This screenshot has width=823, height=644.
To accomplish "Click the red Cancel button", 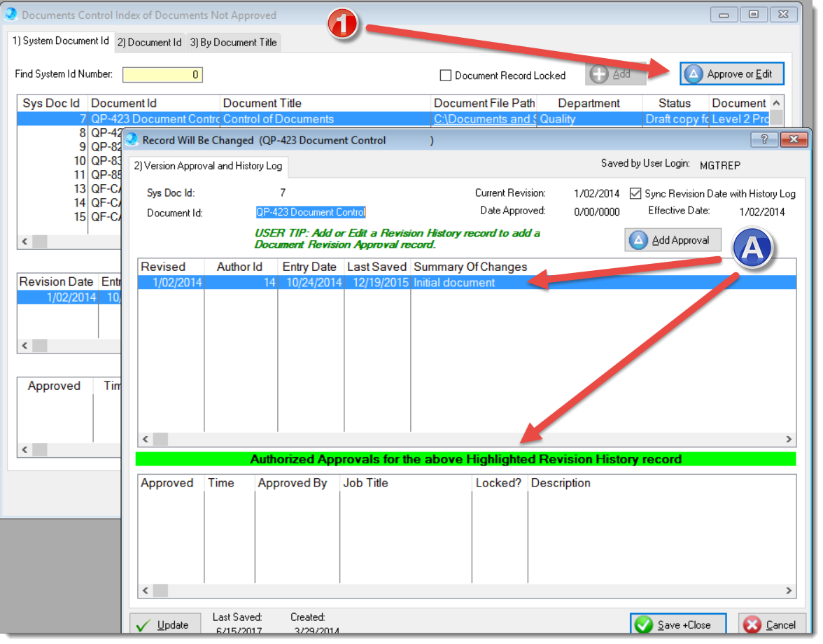I will click(x=769, y=624).
